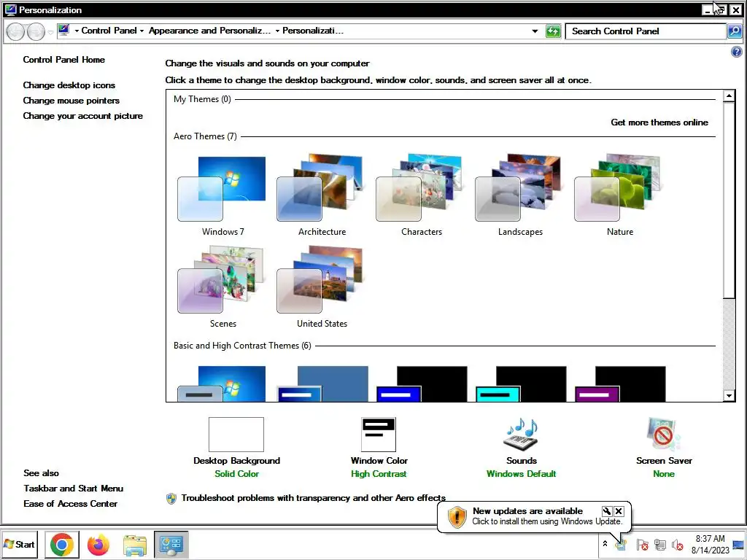Viewport: 747px width, 560px height.
Task: Select the Windows 7 Basic theme thumbnail
Action: 222,384
